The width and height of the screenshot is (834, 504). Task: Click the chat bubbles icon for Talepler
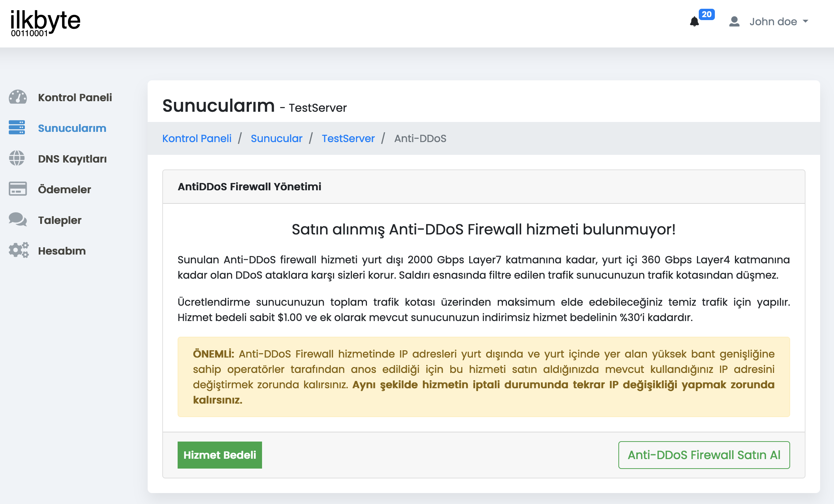coord(18,219)
